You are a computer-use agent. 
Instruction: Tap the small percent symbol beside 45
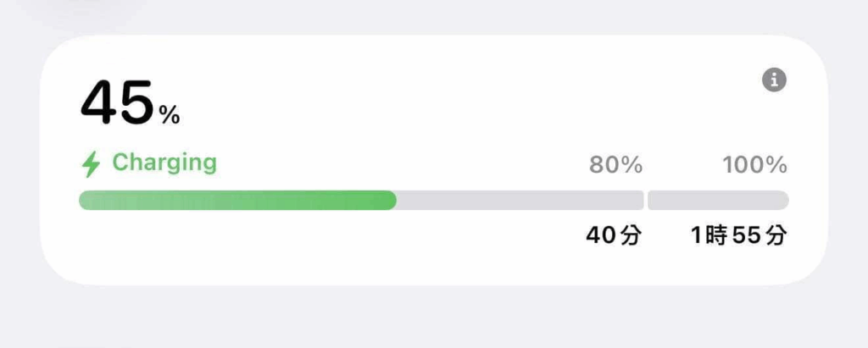tap(169, 115)
